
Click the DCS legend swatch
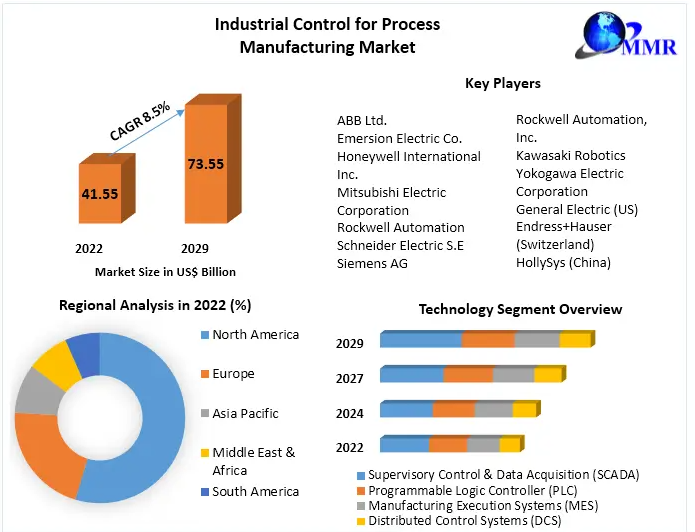coord(361,521)
